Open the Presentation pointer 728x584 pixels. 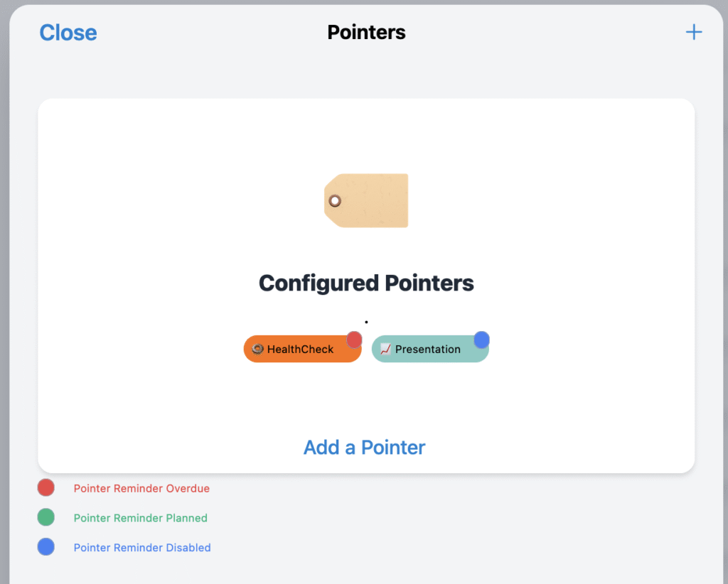pos(430,349)
